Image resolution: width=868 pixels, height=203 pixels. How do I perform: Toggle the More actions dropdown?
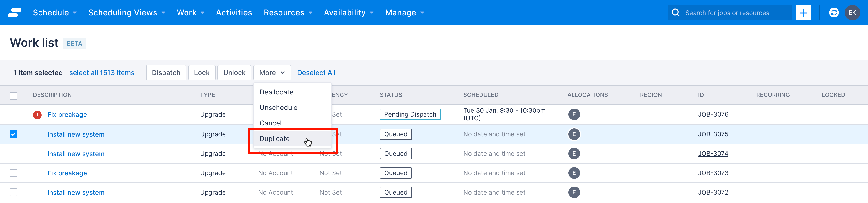[x=272, y=73]
